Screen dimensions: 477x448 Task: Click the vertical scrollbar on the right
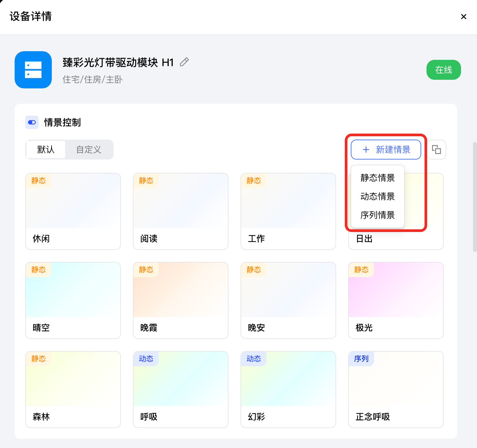[475, 197]
